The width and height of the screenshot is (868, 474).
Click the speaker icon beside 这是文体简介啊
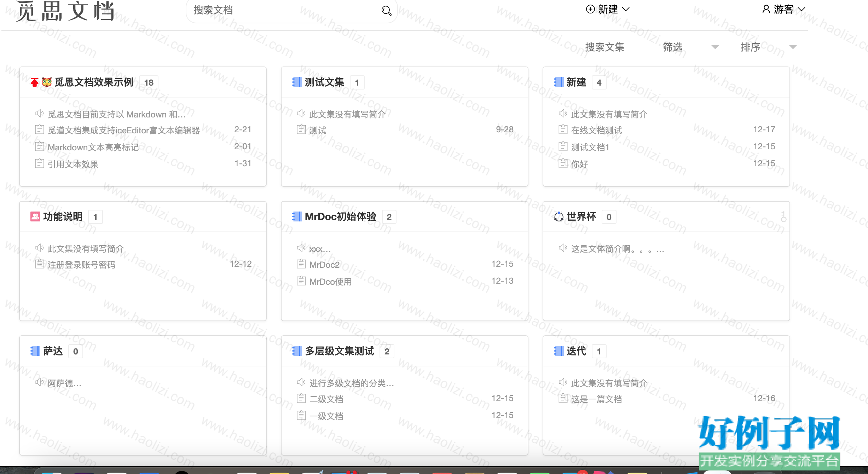point(563,248)
